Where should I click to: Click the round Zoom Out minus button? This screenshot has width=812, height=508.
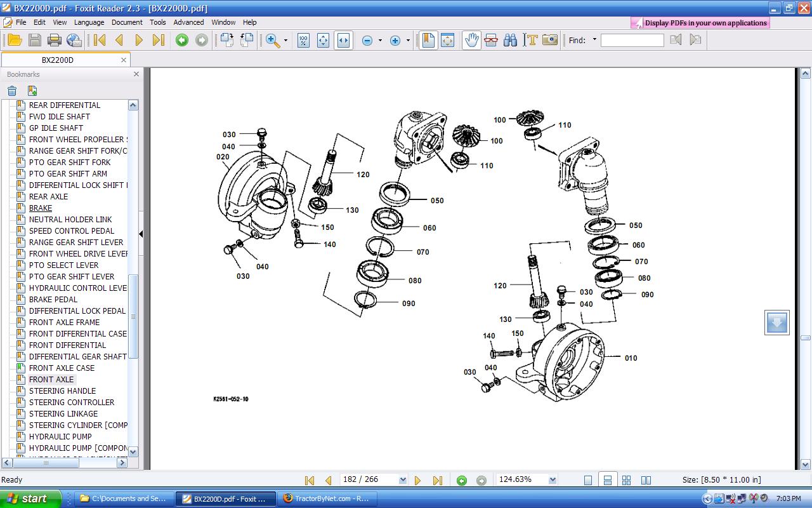(367, 40)
